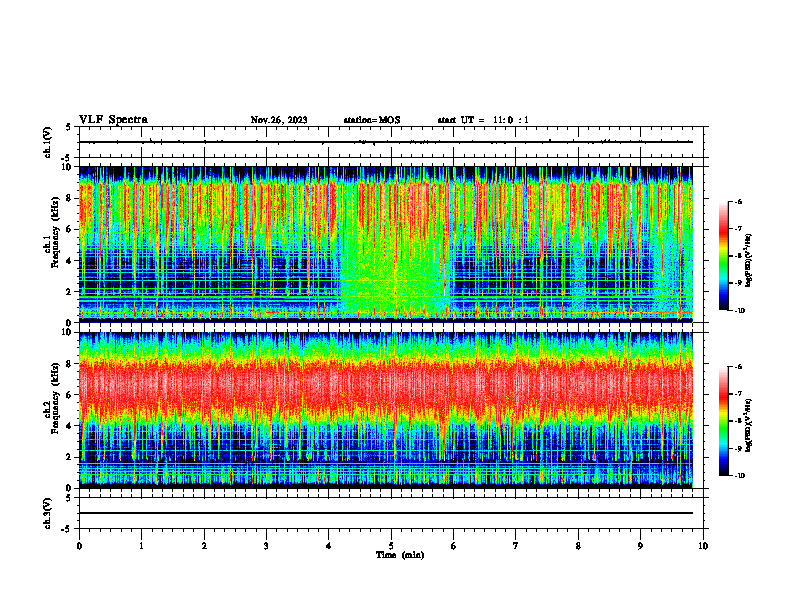Click the date 'Nov.26, 2023' label
The height and width of the screenshot is (612, 792).
[x=279, y=120]
